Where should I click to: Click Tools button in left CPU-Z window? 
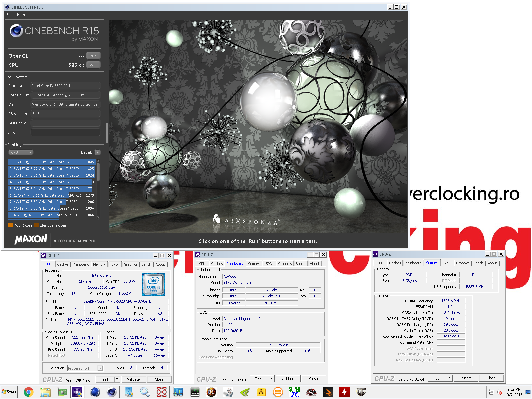point(105,379)
